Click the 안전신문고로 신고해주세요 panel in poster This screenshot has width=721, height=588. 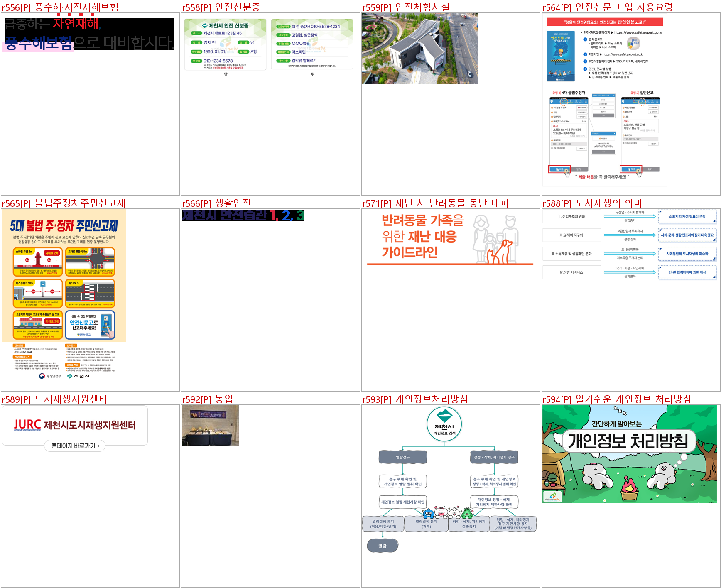point(90,325)
